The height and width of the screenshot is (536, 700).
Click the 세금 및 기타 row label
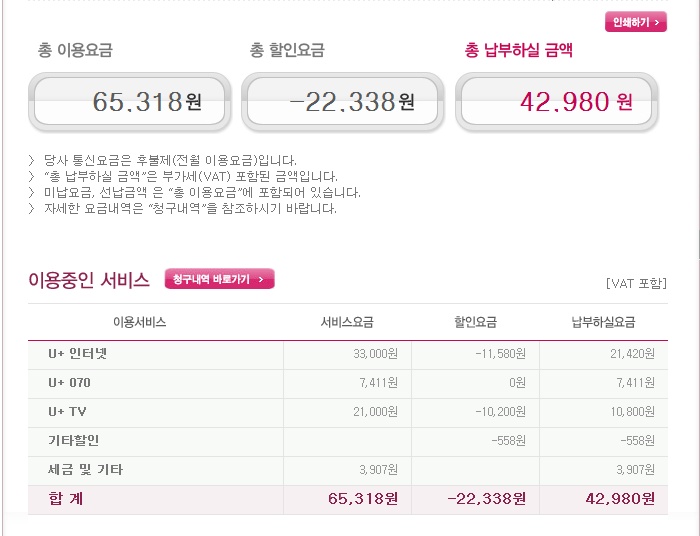tap(85, 470)
